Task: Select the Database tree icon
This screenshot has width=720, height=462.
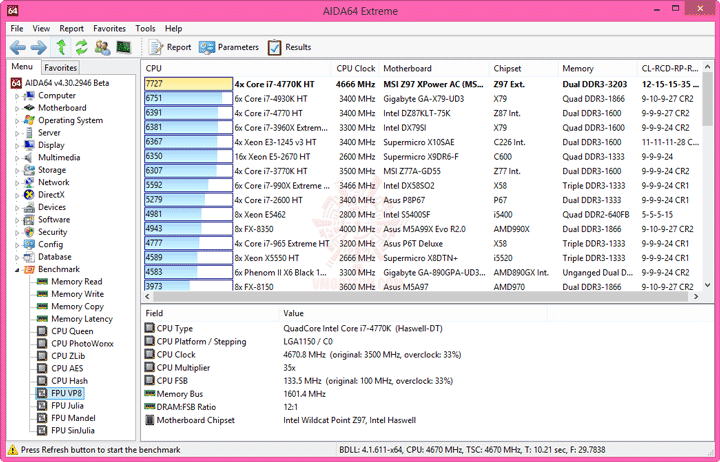Action: [29, 257]
